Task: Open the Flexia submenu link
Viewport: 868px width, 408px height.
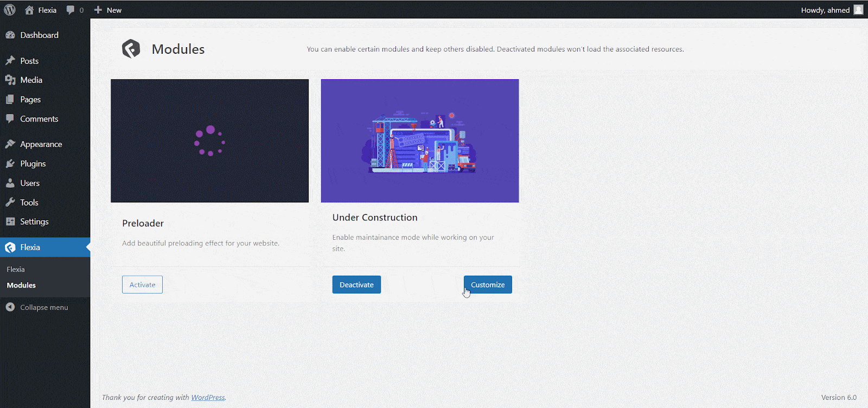Action: coord(16,269)
